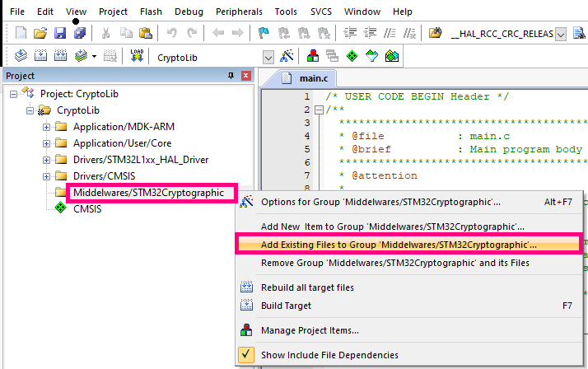Choose Add New Item to Group entry
Screen dimensions: 588x369
click(408, 227)
